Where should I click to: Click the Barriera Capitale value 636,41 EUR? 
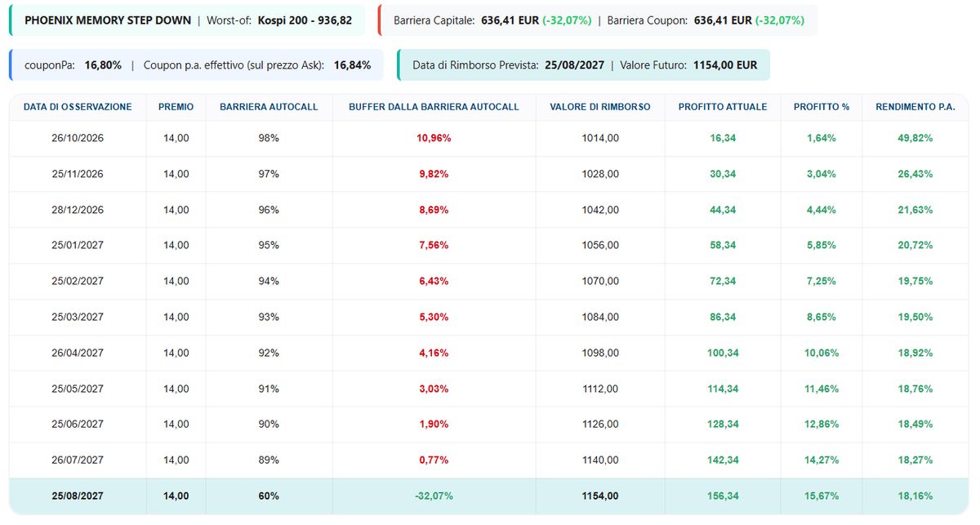coord(508,20)
